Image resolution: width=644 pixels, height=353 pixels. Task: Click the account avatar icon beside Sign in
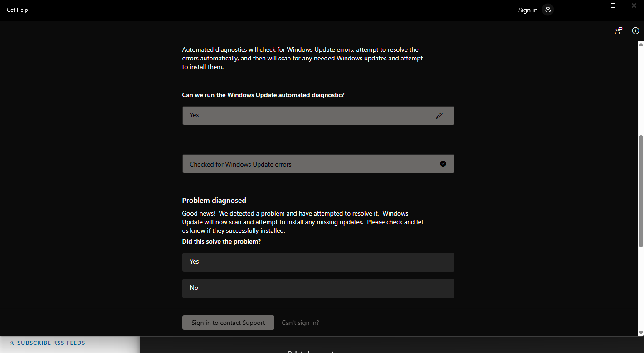548,10
